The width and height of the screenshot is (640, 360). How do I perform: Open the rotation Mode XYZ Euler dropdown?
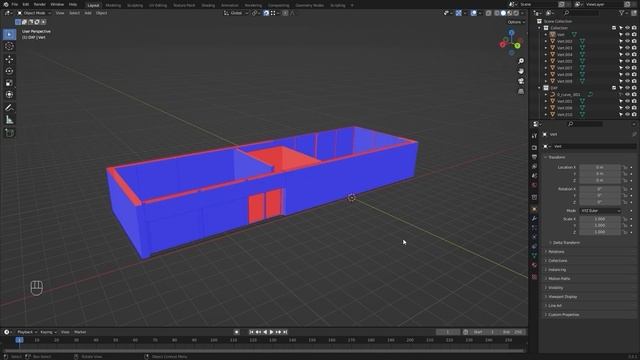point(600,211)
